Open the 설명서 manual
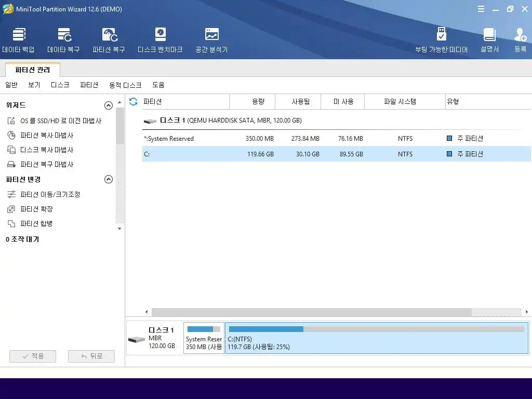Image resolution: width=532 pixels, height=399 pixels. click(489, 40)
